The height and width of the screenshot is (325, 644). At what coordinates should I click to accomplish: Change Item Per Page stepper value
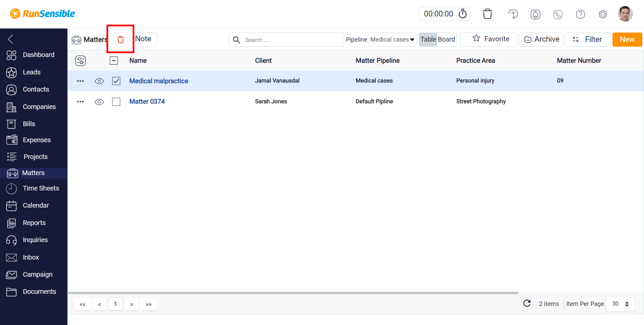click(x=627, y=304)
